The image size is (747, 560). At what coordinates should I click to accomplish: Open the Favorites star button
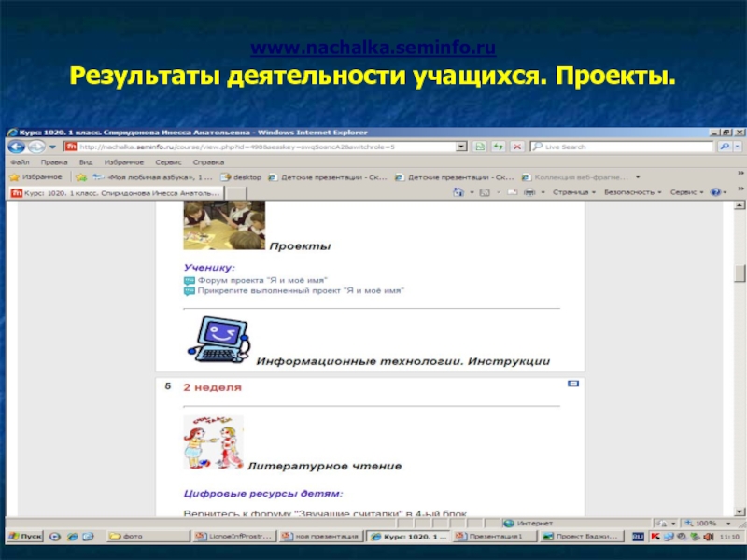35,176
